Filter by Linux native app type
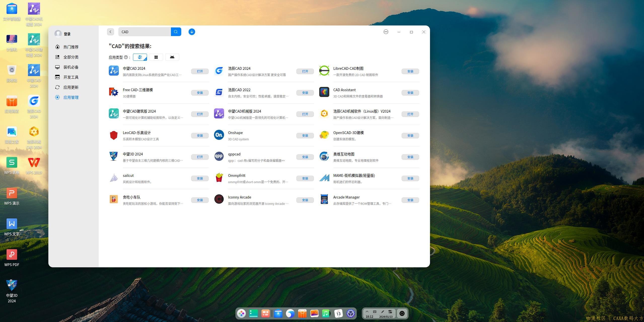 point(140,57)
